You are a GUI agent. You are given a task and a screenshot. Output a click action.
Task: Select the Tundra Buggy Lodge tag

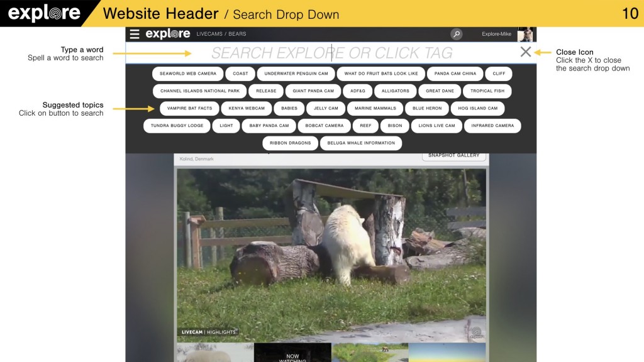pos(177,126)
